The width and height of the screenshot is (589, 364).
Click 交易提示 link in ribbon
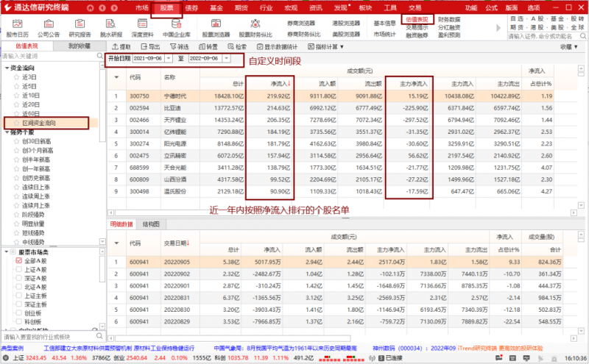click(x=417, y=27)
